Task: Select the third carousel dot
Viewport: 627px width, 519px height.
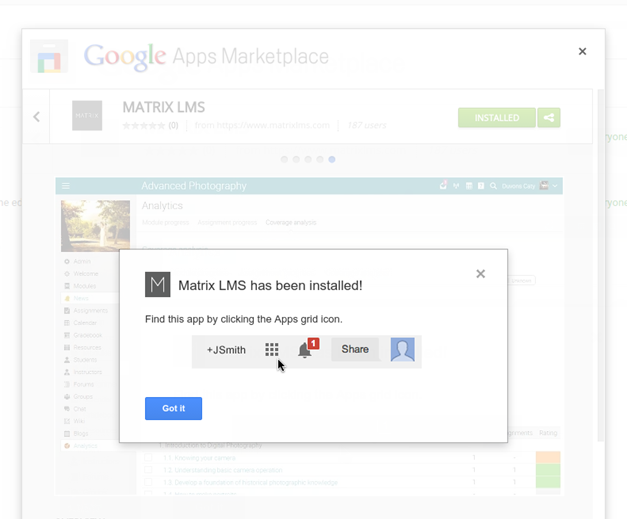Action: [x=308, y=159]
